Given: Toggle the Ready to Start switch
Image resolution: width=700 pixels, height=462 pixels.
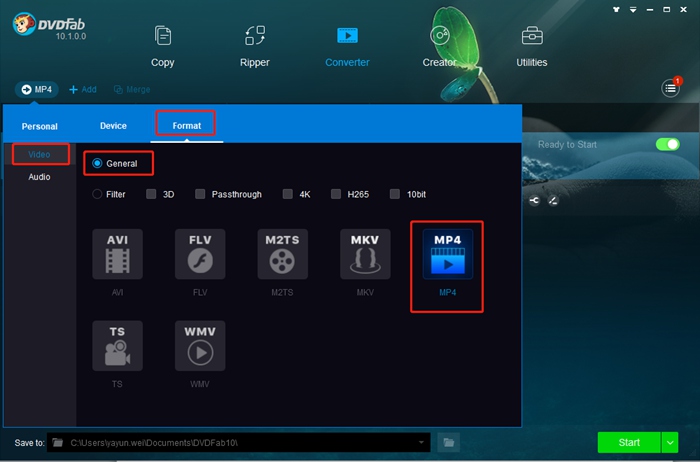Looking at the screenshot, I should pyautogui.click(x=667, y=144).
